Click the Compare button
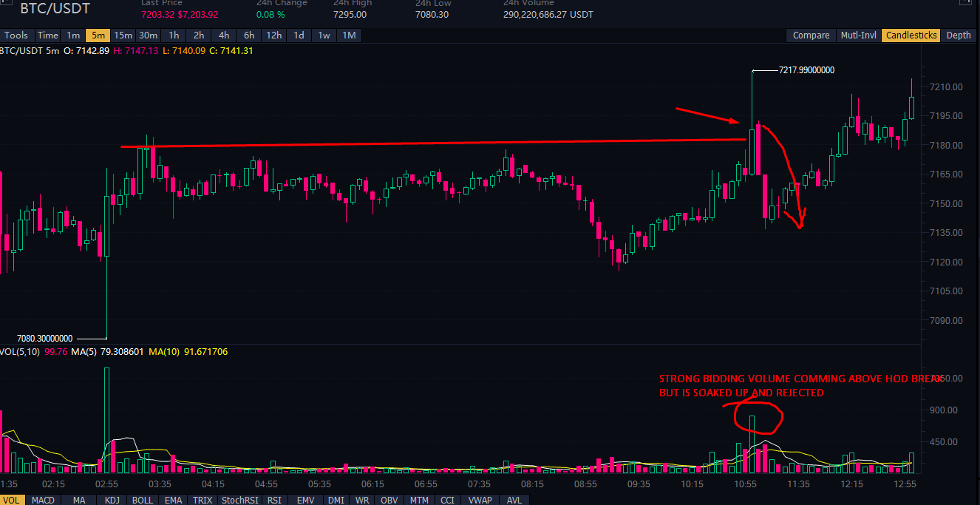This screenshot has width=980, height=505. [811, 35]
